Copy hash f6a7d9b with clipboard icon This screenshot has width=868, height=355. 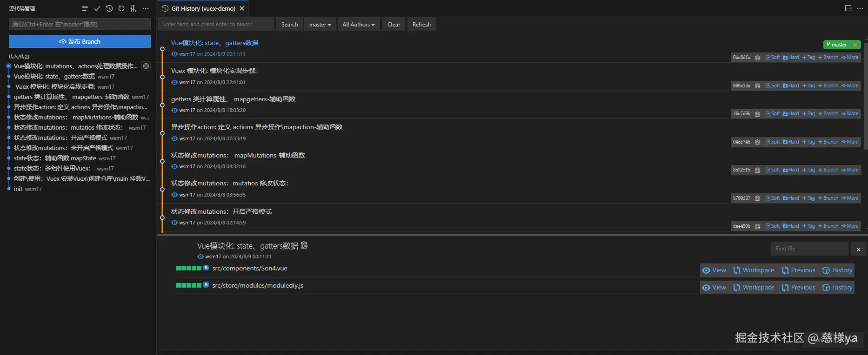click(757, 114)
